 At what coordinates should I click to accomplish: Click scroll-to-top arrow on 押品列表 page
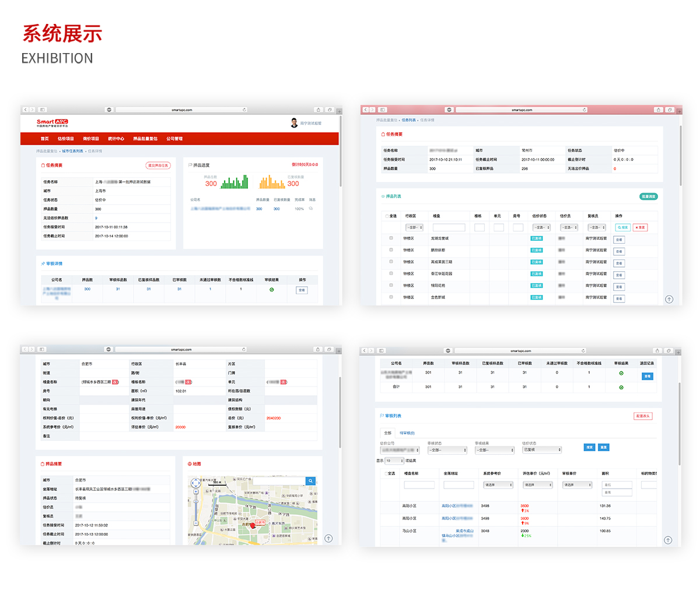point(669,299)
